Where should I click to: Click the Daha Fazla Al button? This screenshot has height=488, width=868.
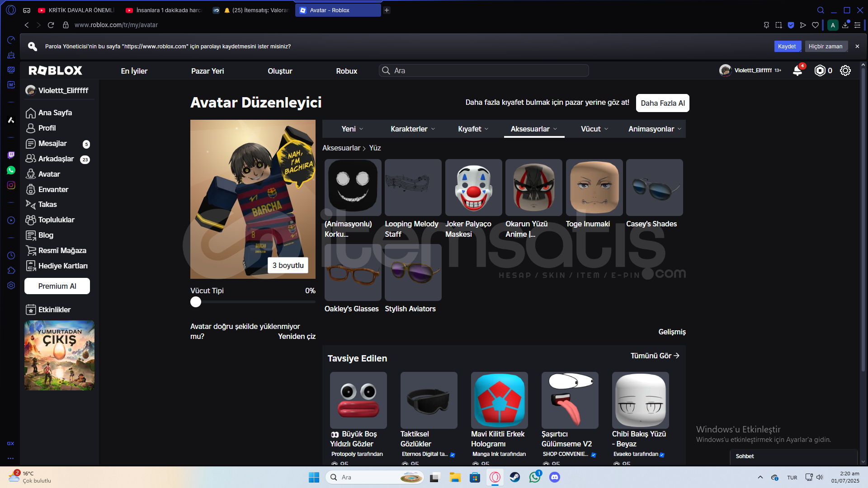[x=663, y=103]
